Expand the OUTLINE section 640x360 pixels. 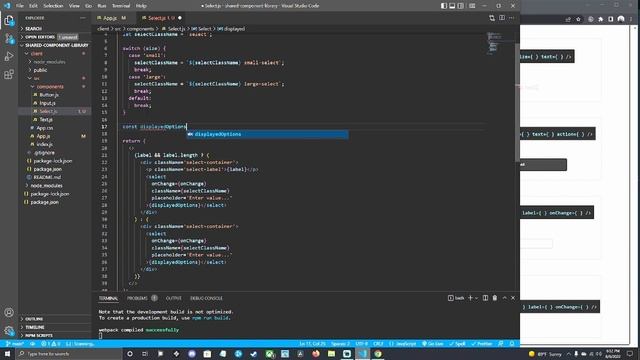click(x=55, y=319)
